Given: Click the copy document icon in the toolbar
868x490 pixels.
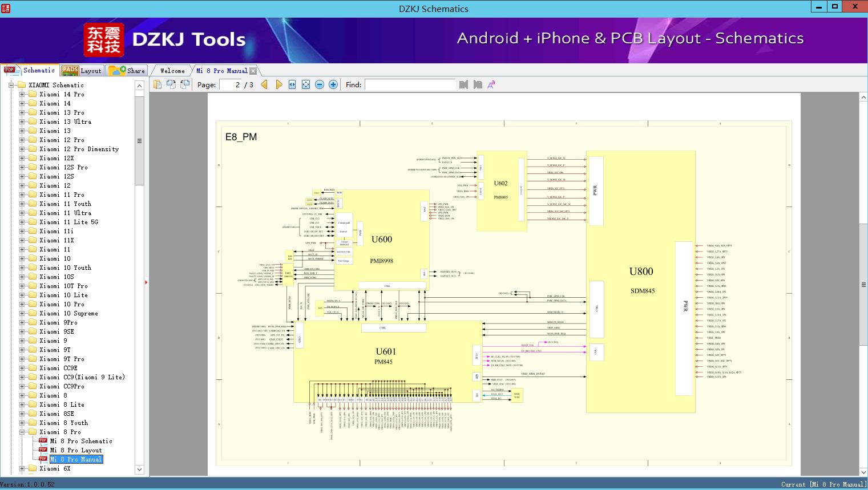Looking at the screenshot, I should click(x=158, y=84).
